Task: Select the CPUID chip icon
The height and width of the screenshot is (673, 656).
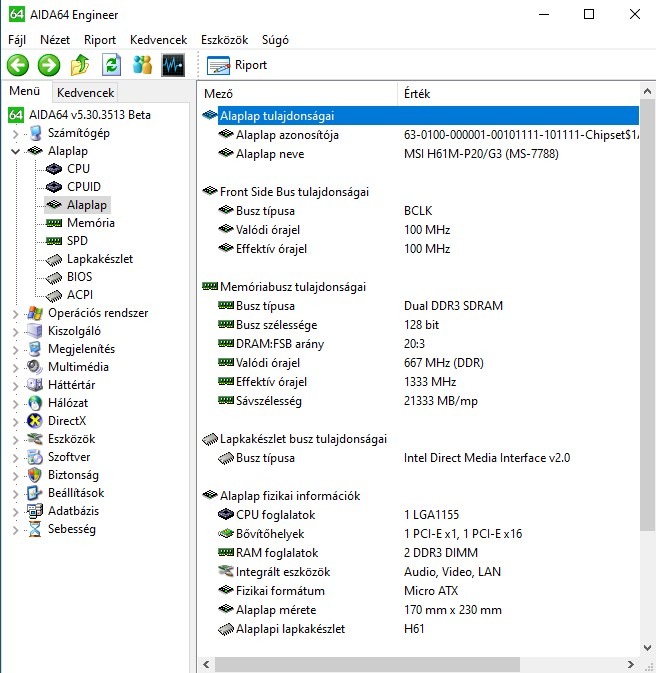Action: 54,187
